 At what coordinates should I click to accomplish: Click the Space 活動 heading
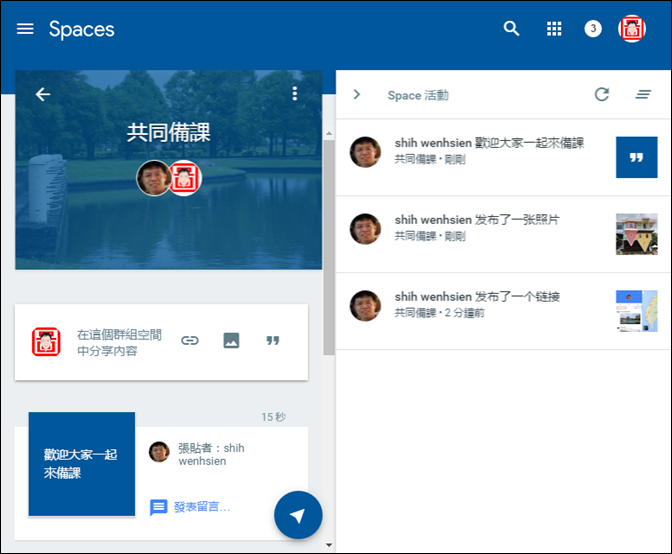418,95
